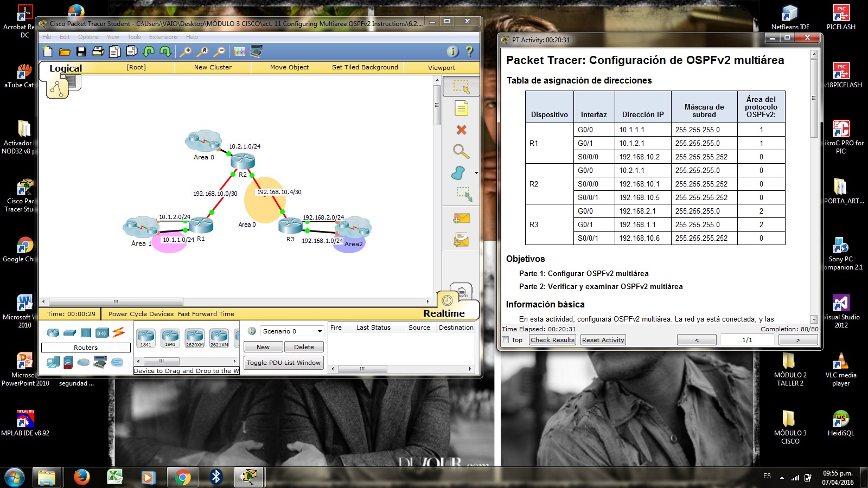
Task: Open the custom devices dialog icon
Action: tap(256, 52)
